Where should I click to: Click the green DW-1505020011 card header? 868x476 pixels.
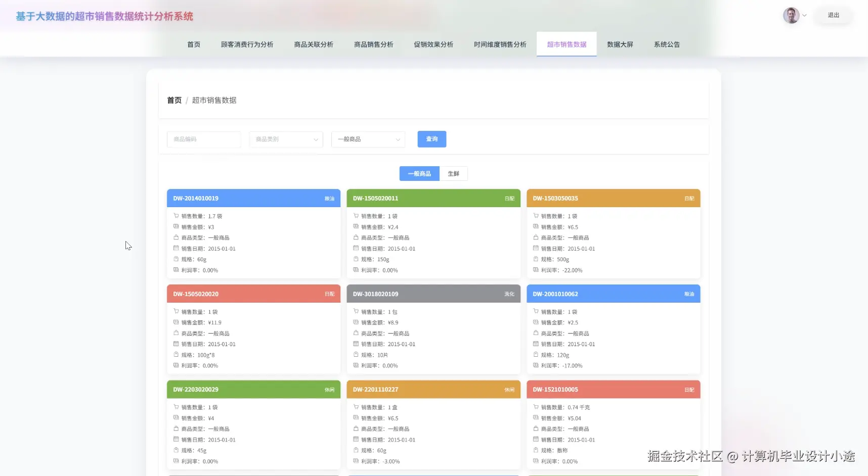click(433, 198)
